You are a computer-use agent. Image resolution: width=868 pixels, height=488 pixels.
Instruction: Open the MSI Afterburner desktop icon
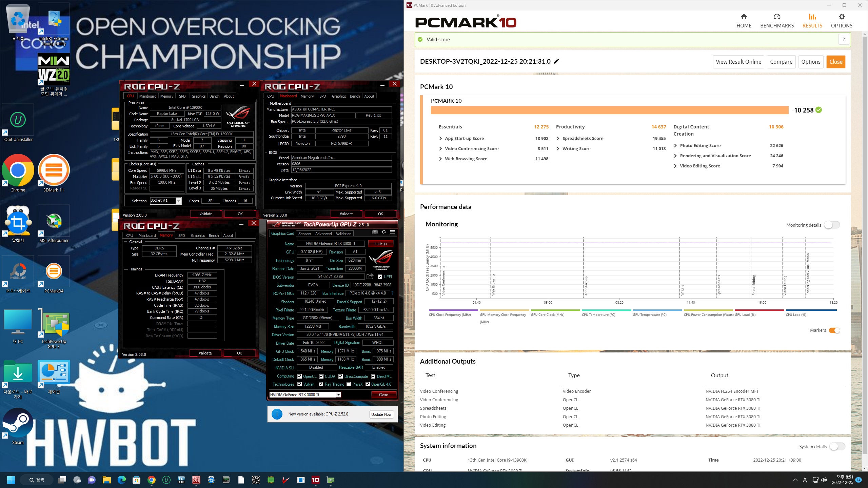tap(54, 224)
